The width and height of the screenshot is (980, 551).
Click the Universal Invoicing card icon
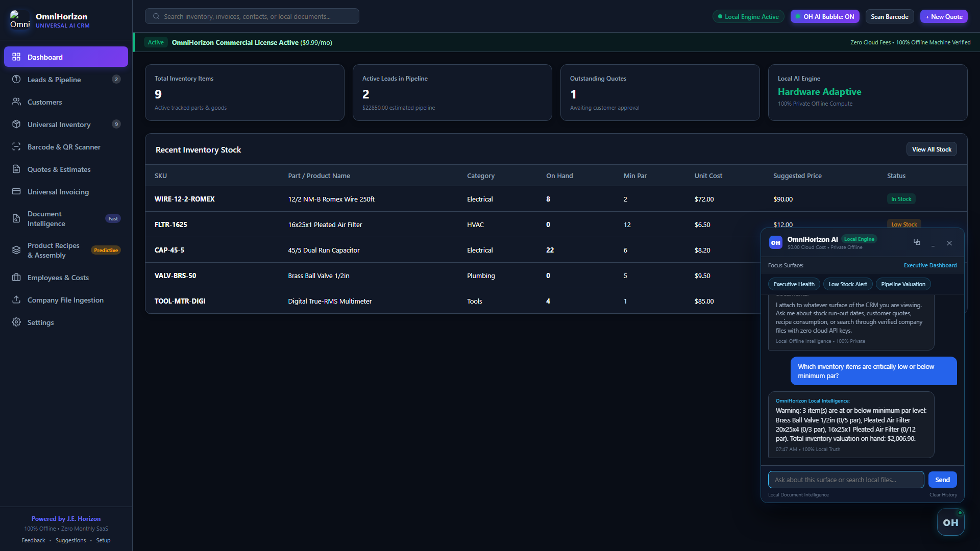pyautogui.click(x=16, y=191)
